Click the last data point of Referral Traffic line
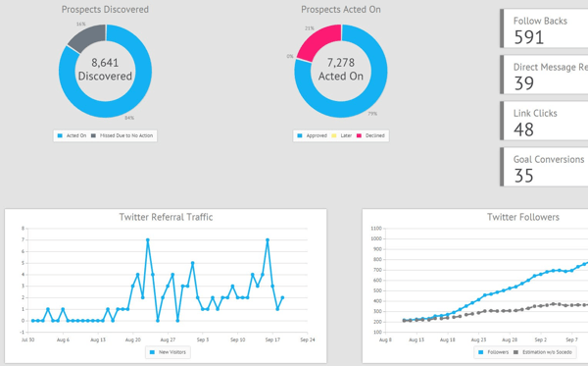The image size is (588, 366). 282,297
